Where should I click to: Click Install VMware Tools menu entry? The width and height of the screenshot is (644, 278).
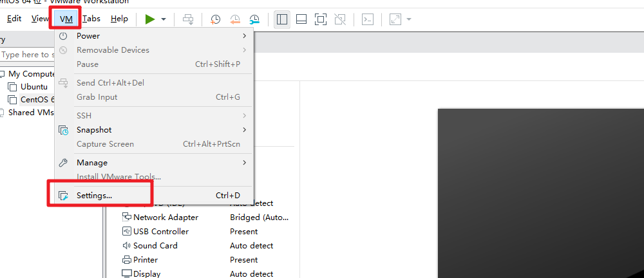point(155,177)
